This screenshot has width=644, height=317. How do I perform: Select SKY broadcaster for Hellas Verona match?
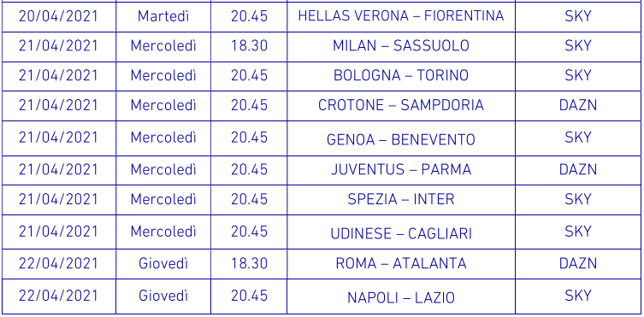577,16
